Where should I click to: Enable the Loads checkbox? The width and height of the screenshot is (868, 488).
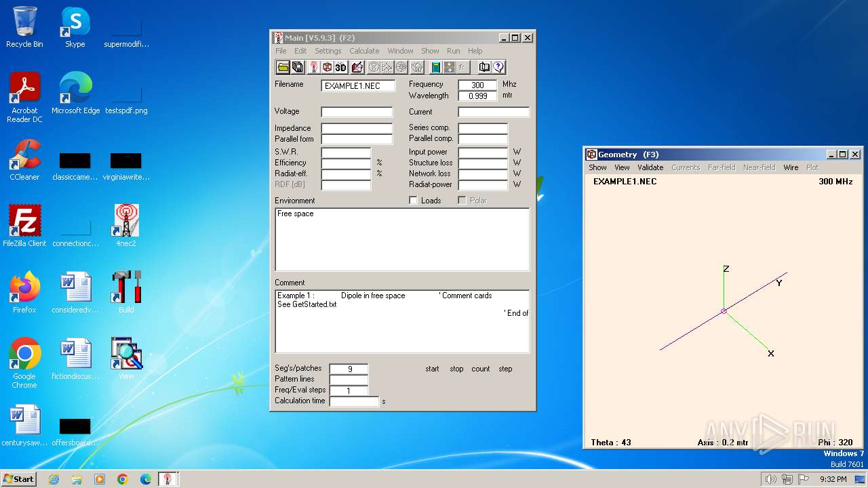click(x=413, y=201)
